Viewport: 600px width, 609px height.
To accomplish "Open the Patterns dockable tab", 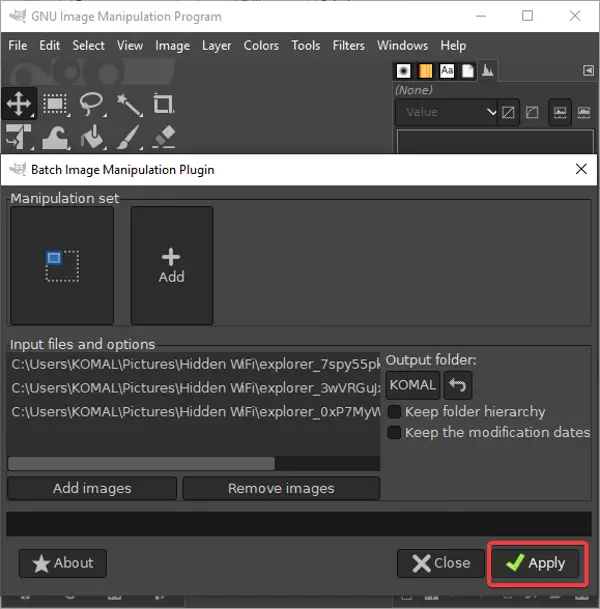I will pyautogui.click(x=425, y=71).
